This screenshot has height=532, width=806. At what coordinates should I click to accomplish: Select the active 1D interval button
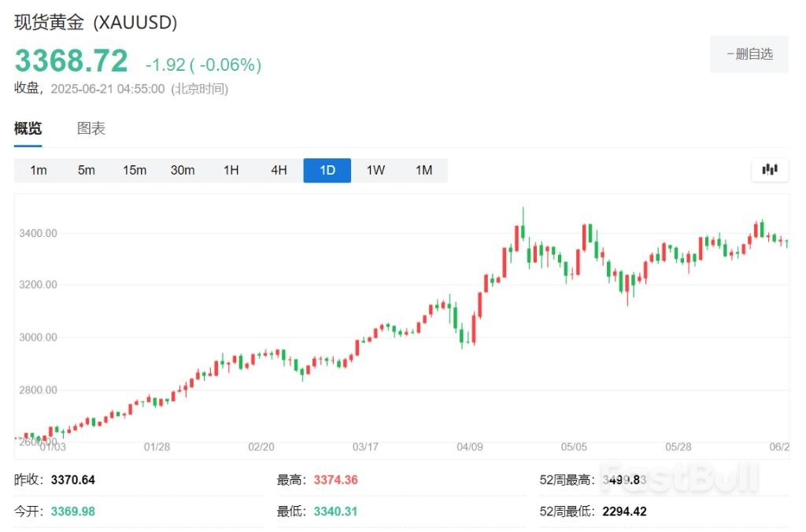pos(327,170)
